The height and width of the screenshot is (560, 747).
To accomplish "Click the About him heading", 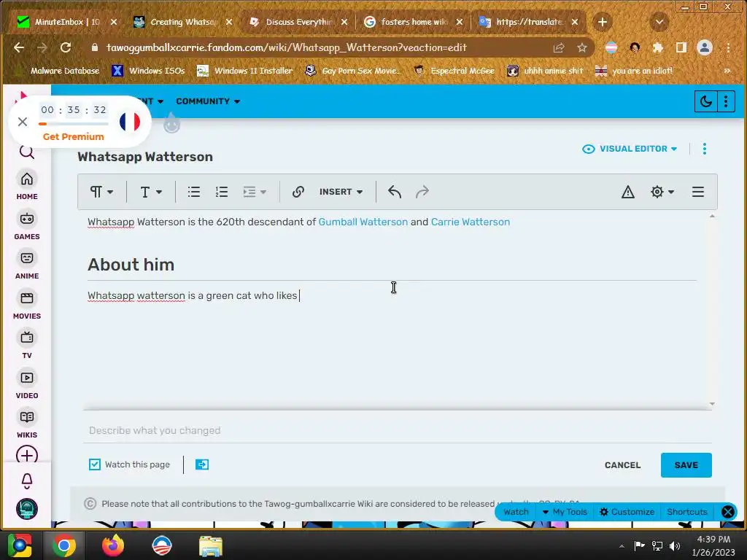I will (131, 265).
